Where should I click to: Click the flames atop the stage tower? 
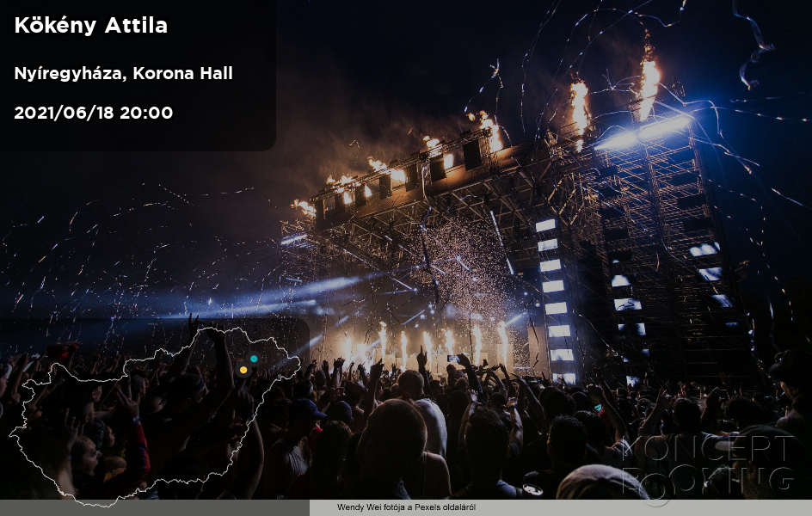coord(649,83)
